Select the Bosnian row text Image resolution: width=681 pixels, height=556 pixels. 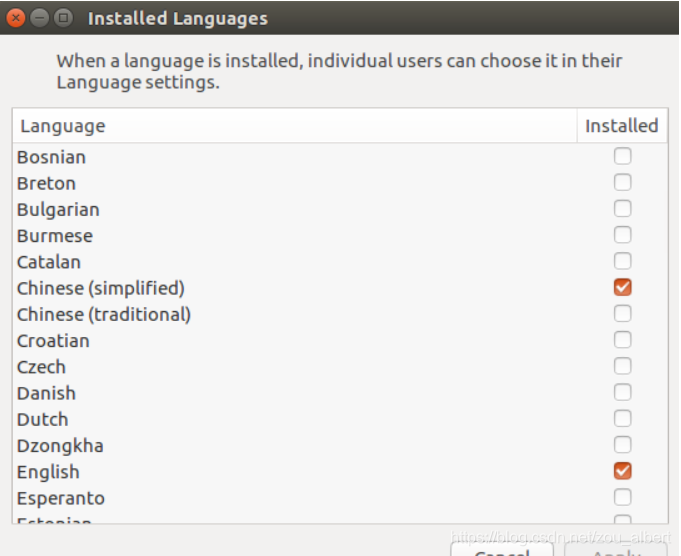tap(51, 157)
